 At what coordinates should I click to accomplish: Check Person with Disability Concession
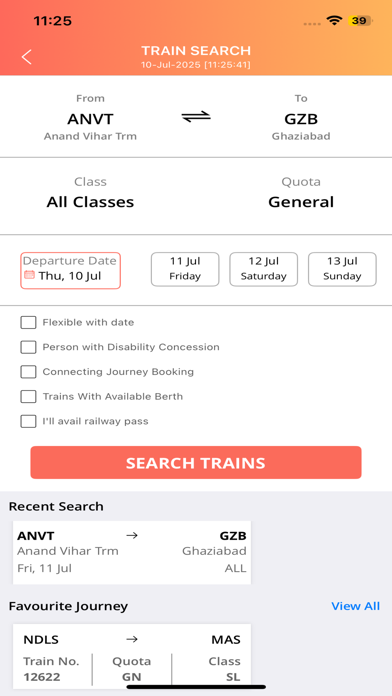click(x=28, y=347)
